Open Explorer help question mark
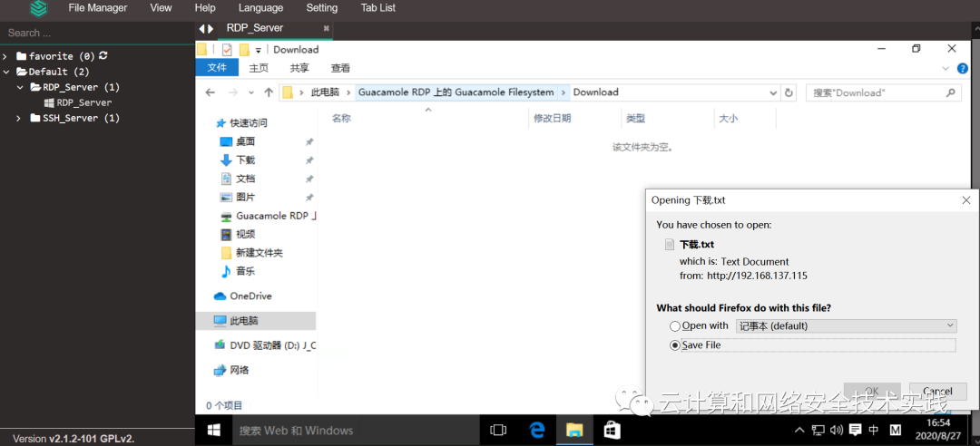The image size is (980, 446). pyautogui.click(x=963, y=68)
